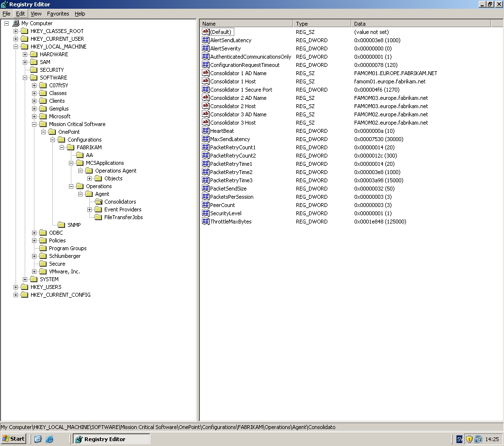The width and height of the screenshot is (504, 446).
Task: Click the My Computer icon in tree
Action: click(16, 23)
